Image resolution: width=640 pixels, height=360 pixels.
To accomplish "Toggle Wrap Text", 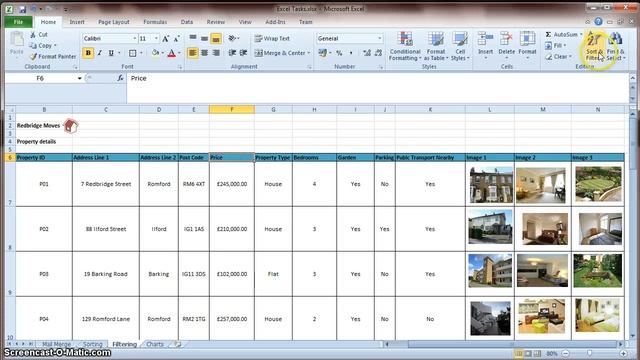I will [x=272, y=38].
